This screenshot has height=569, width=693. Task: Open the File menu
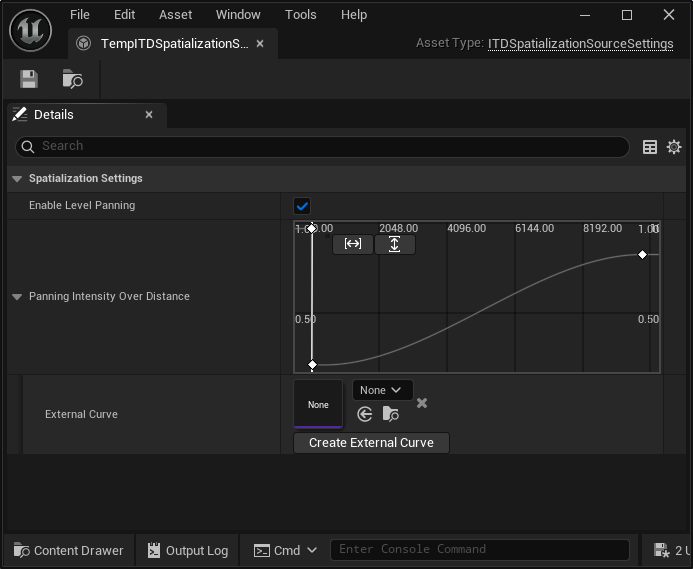[x=80, y=15]
